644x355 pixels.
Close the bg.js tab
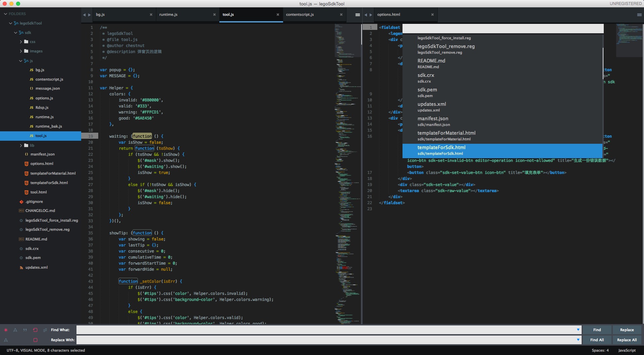click(151, 14)
